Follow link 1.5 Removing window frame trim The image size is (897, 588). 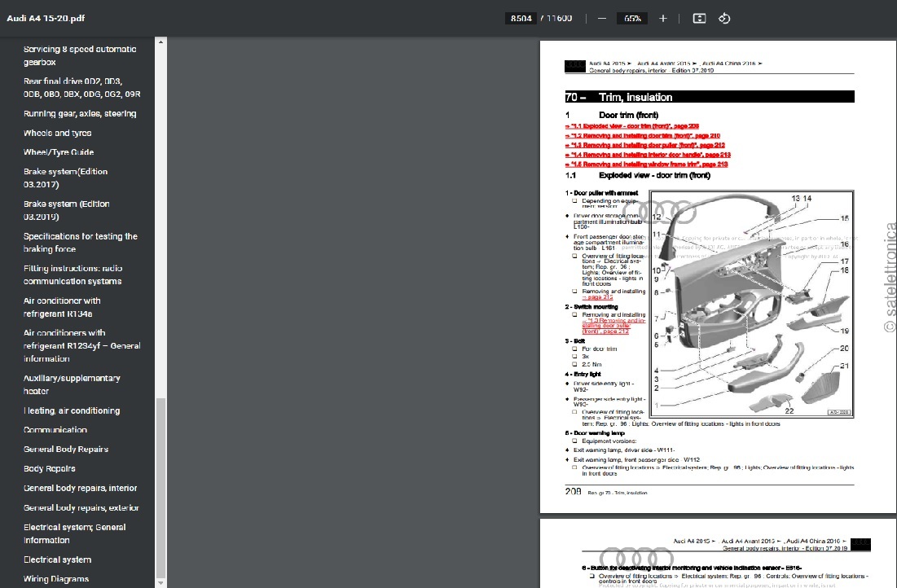pyautogui.click(x=646, y=165)
